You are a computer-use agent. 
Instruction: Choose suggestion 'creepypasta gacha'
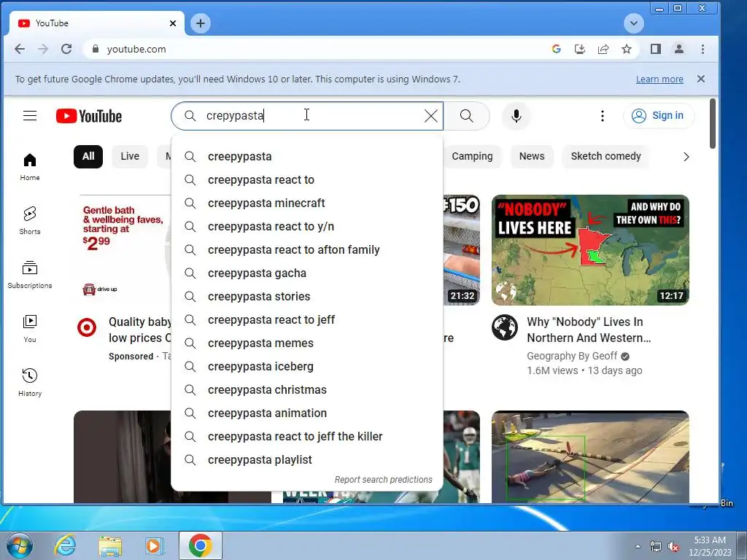click(307, 273)
